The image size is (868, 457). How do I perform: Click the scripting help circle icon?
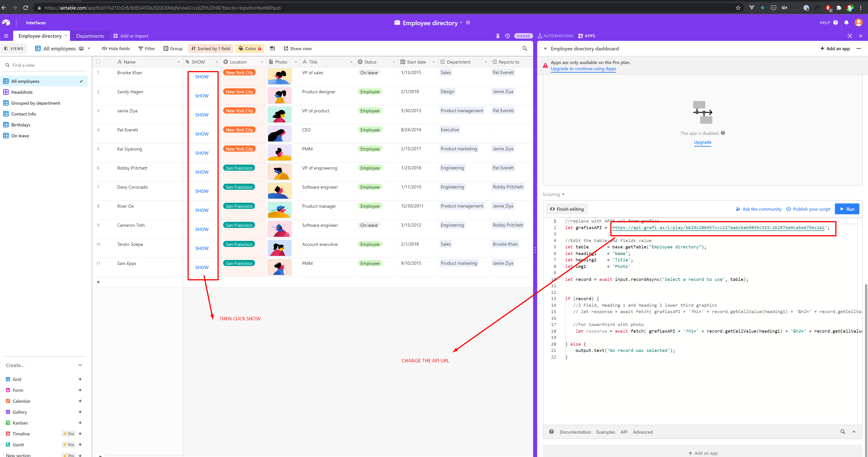point(551,432)
